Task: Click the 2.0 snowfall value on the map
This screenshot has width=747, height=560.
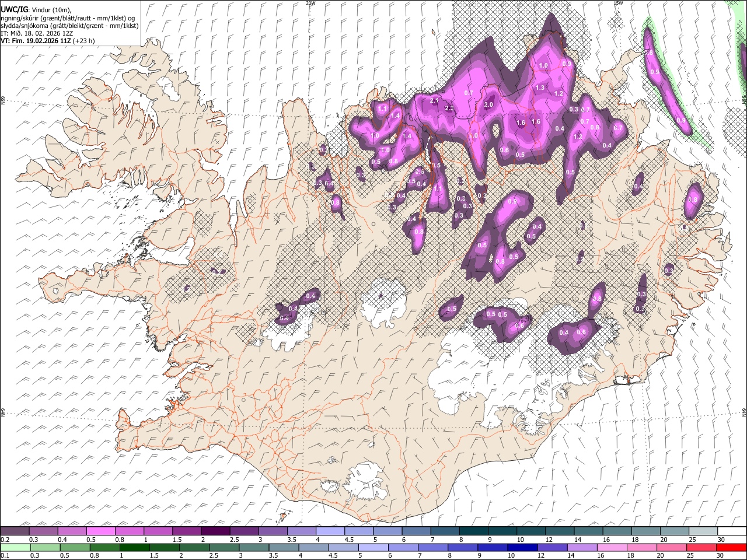Action: click(488, 105)
